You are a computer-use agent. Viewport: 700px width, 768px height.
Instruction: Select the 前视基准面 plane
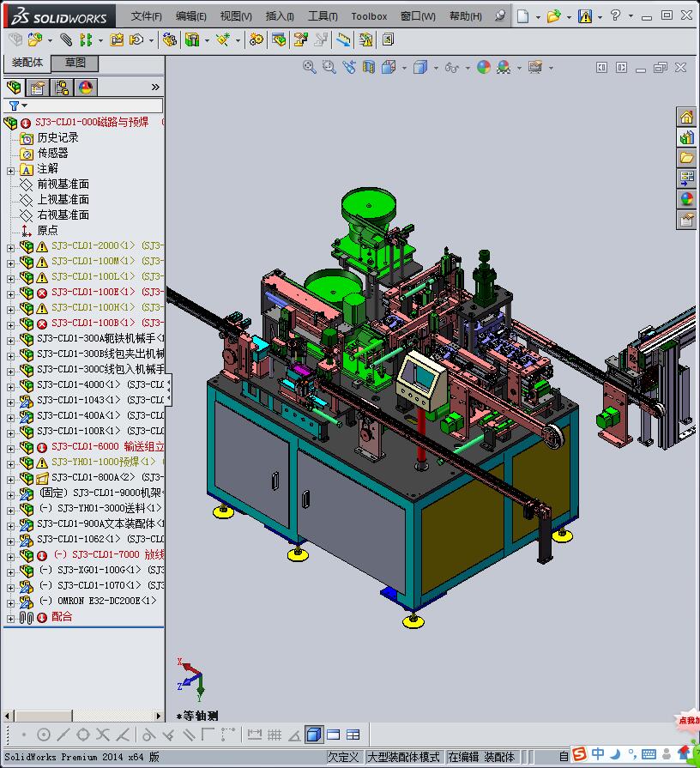click(63, 184)
